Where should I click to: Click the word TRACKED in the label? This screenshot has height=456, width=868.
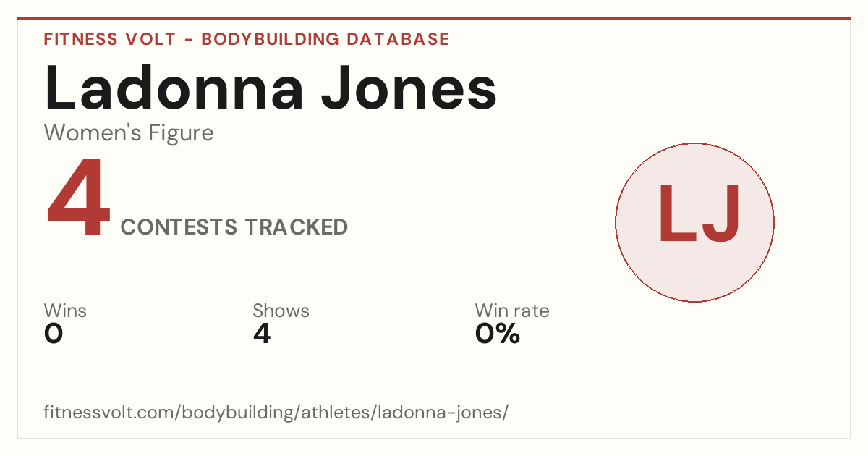pyautogui.click(x=296, y=227)
